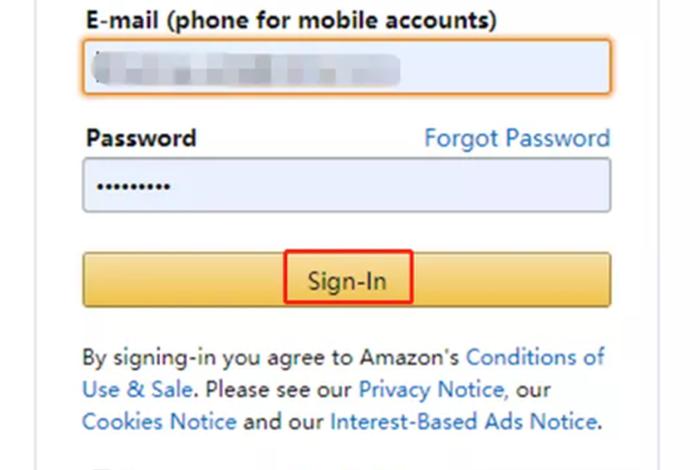The height and width of the screenshot is (470, 700).
Task: Open the Interest-Based Ads Notice link
Action: [x=463, y=421]
